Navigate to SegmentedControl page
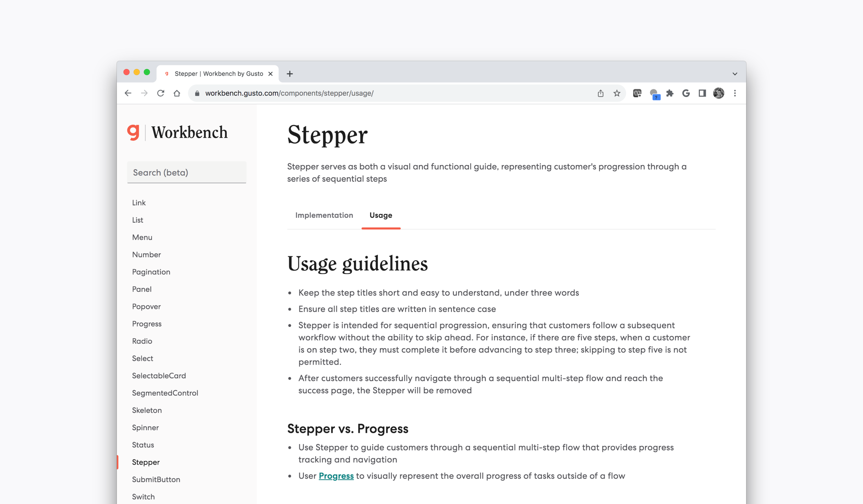This screenshot has height=504, width=863. coord(165,393)
